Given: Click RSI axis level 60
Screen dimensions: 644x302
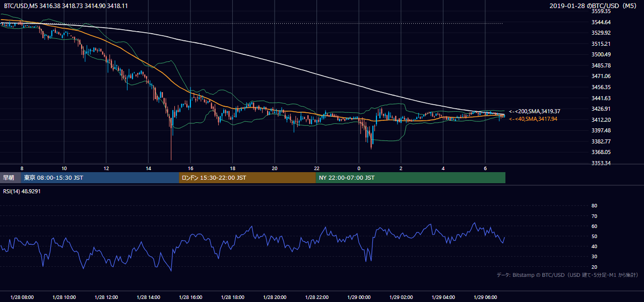Looking at the screenshot, I should coord(594,226).
